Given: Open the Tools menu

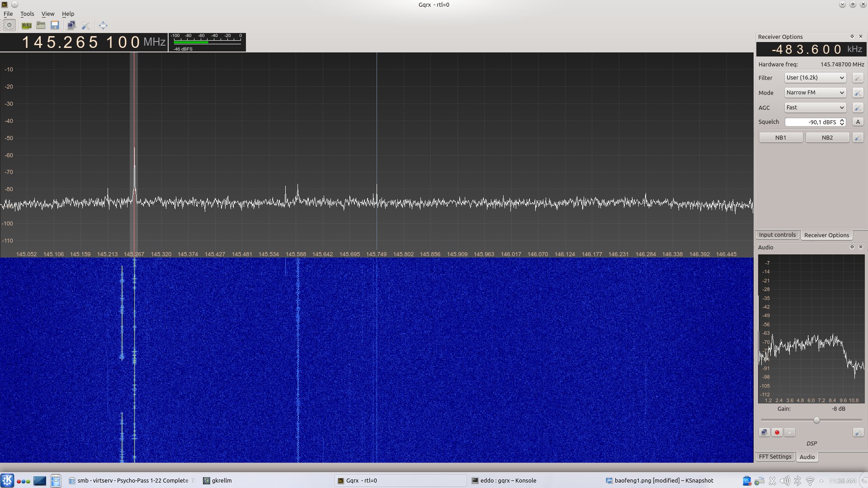Looking at the screenshot, I should pyautogui.click(x=27, y=14).
